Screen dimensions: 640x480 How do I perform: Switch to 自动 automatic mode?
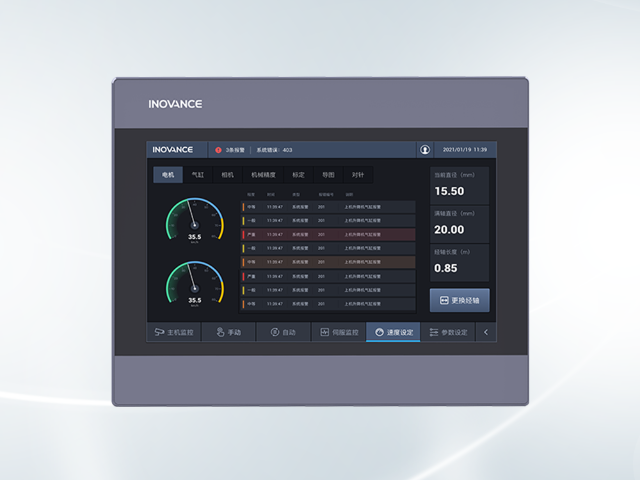(283, 332)
